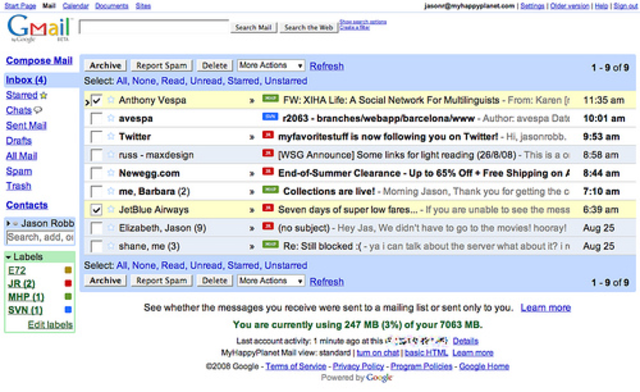This screenshot has width=640, height=392.
Task: Open bottom More Actions dropdown
Action: [271, 281]
